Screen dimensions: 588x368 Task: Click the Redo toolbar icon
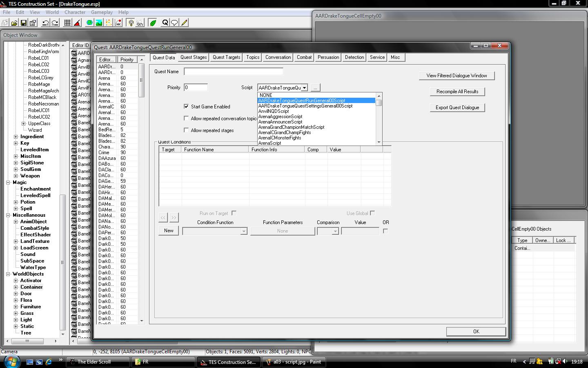55,23
